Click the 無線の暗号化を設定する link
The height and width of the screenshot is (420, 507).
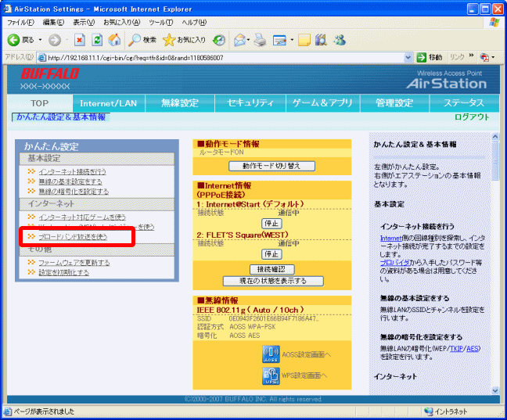74,192
